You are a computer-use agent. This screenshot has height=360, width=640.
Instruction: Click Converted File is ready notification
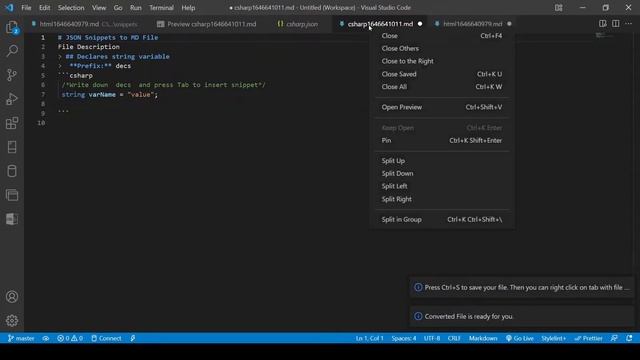pyautogui.click(x=469, y=316)
